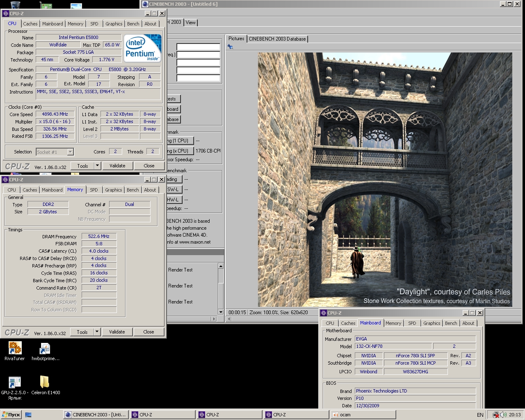Click Close in processor CPU-Z window

tap(149, 166)
